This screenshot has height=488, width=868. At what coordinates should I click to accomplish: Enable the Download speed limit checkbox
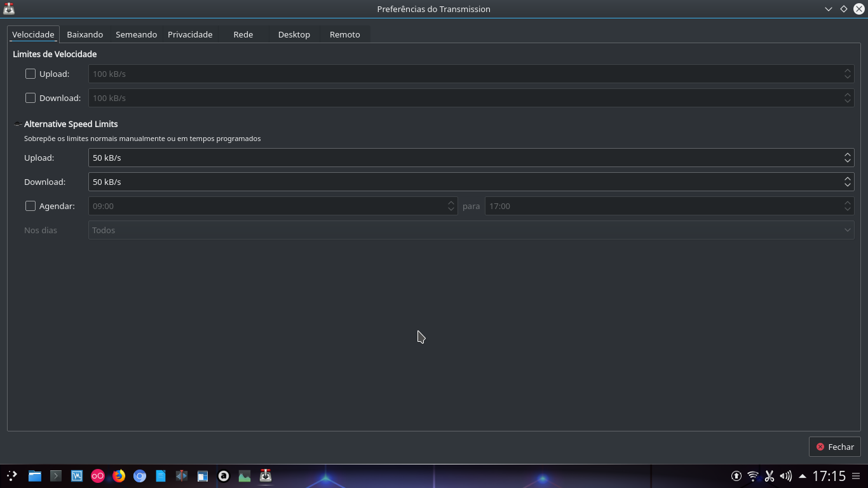click(x=30, y=98)
